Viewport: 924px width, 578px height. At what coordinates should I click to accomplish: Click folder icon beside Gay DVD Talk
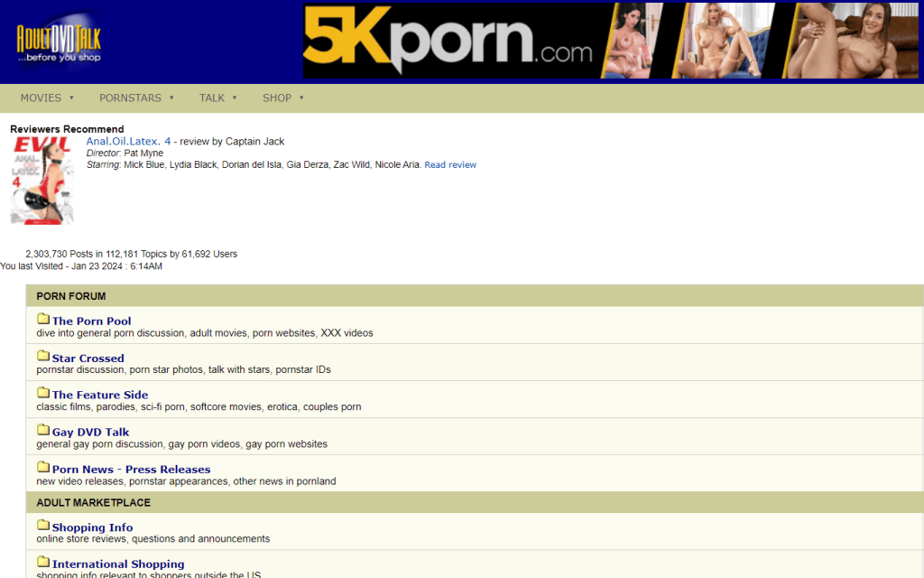(x=43, y=430)
